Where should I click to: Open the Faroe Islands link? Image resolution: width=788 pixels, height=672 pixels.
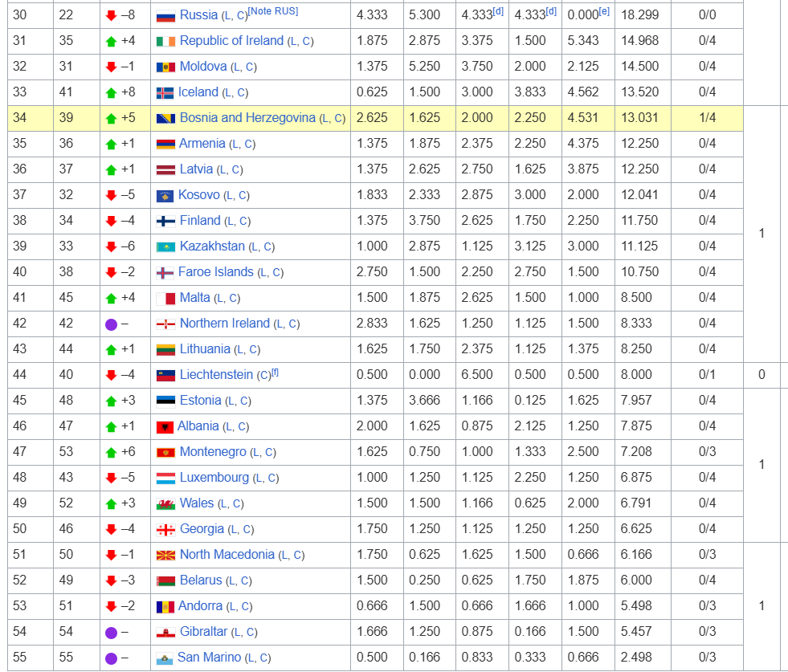(x=215, y=271)
